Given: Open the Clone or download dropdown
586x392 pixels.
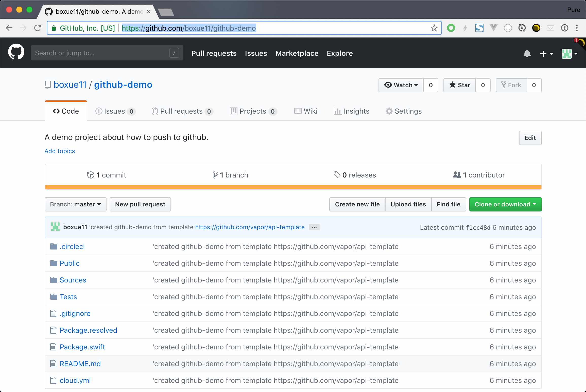Looking at the screenshot, I should [505, 204].
